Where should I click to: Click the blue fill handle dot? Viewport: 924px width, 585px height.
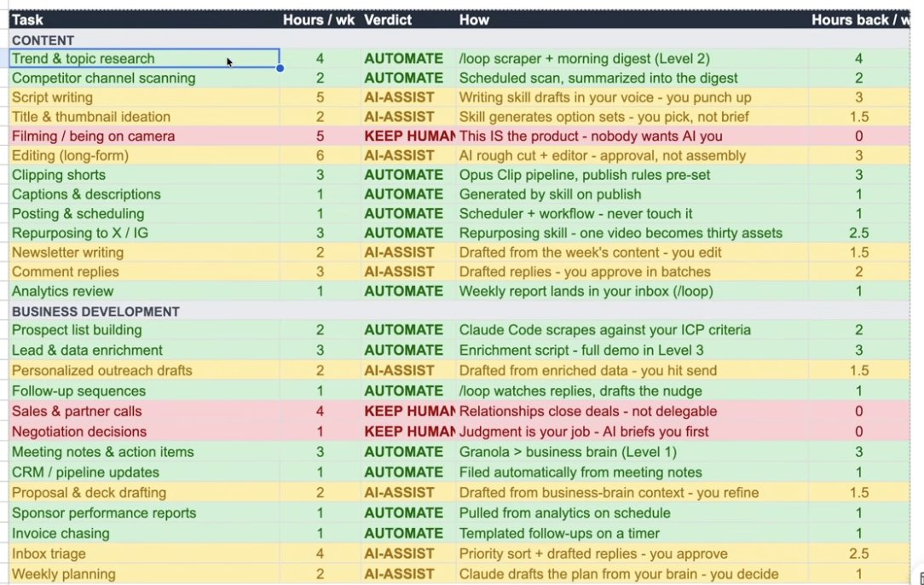pyautogui.click(x=280, y=68)
